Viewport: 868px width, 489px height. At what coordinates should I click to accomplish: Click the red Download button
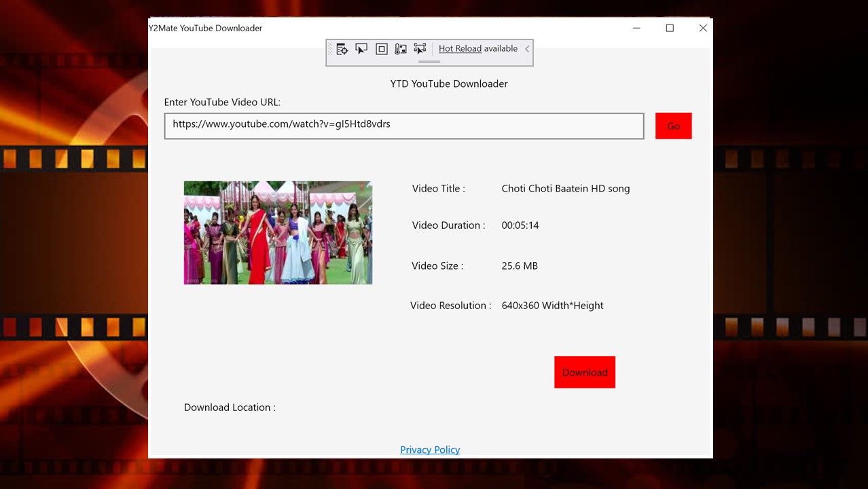coord(585,372)
